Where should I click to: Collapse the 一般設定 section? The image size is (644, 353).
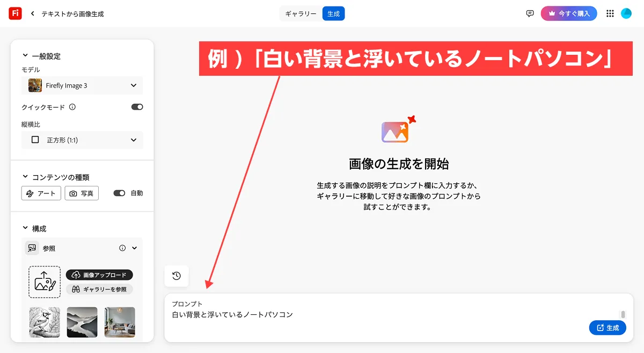tap(25, 56)
